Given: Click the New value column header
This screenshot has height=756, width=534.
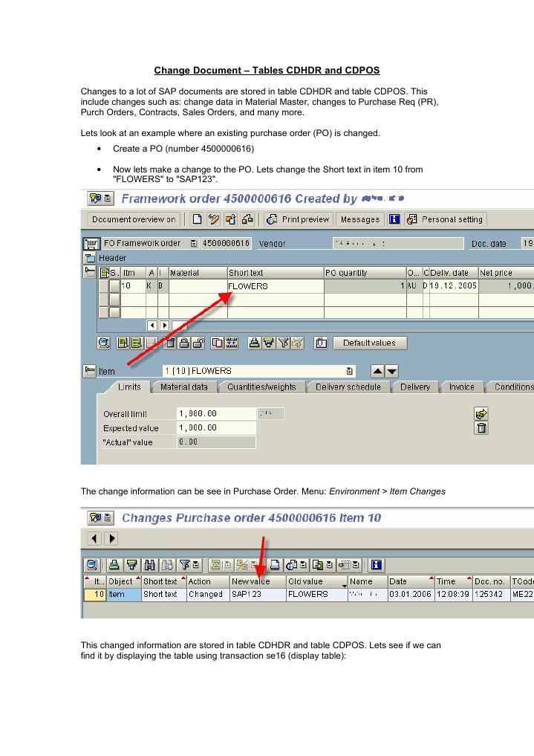Looking at the screenshot, I should click(x=258, y=581).
